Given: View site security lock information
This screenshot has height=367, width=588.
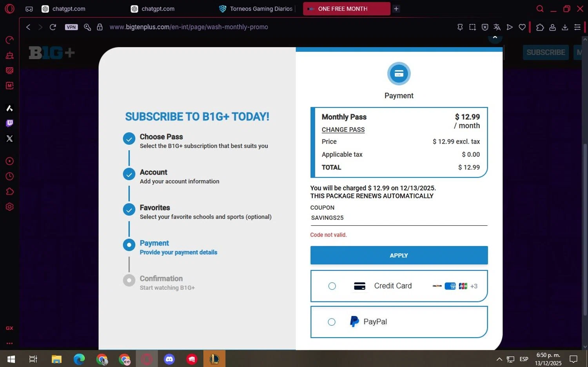Looking at the screenshot, I should coord(100,27).
